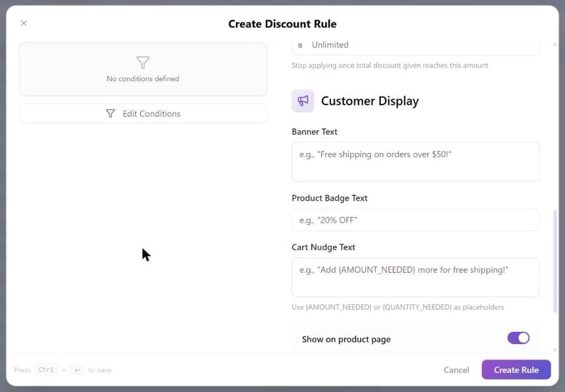Click the currency icon in the Unlimited field
This screenshot has height=392, width=565.
[x=300, y=45]
